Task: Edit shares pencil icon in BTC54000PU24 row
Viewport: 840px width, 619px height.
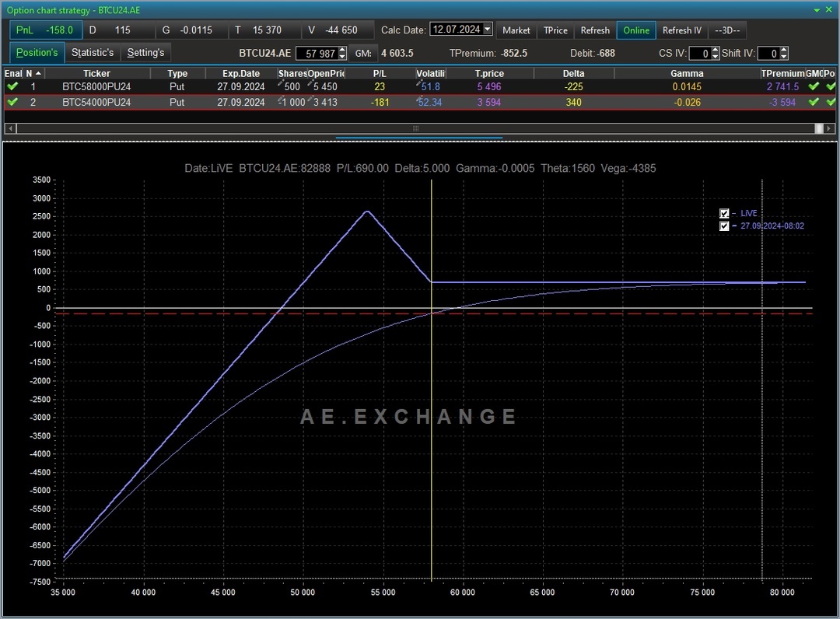Action: point(280,99)
